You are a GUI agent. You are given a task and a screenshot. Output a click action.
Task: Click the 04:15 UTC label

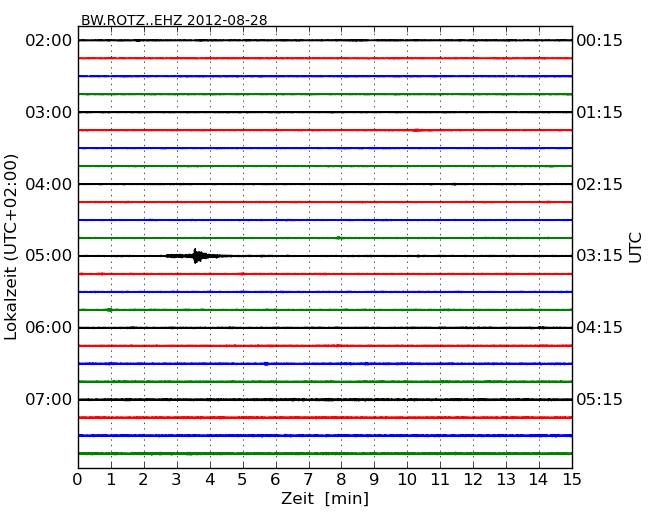click(599, 328)
